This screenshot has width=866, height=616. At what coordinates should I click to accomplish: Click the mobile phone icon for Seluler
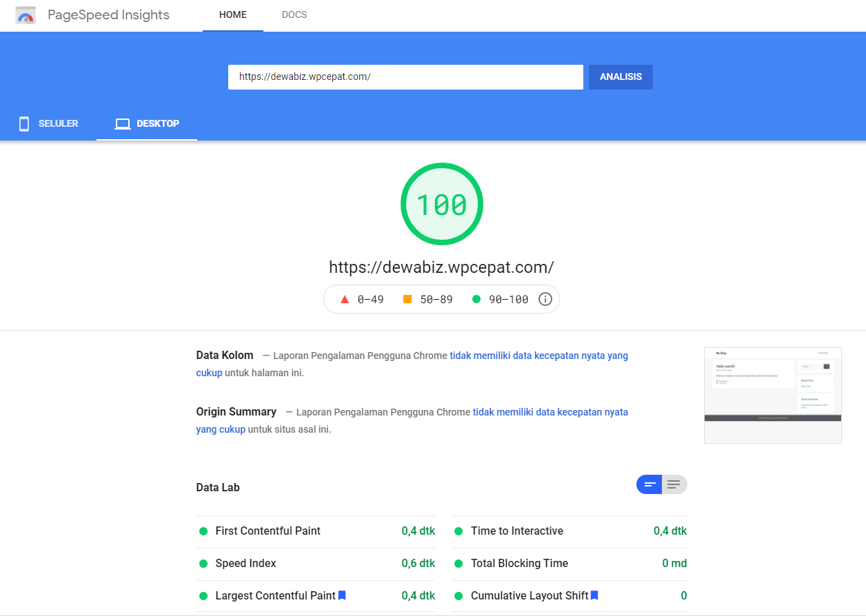point(24,124)
